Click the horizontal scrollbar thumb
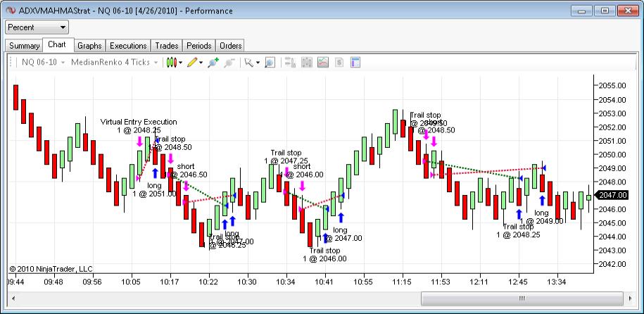Screen dimensions: 644x314 tap(522, 298)
